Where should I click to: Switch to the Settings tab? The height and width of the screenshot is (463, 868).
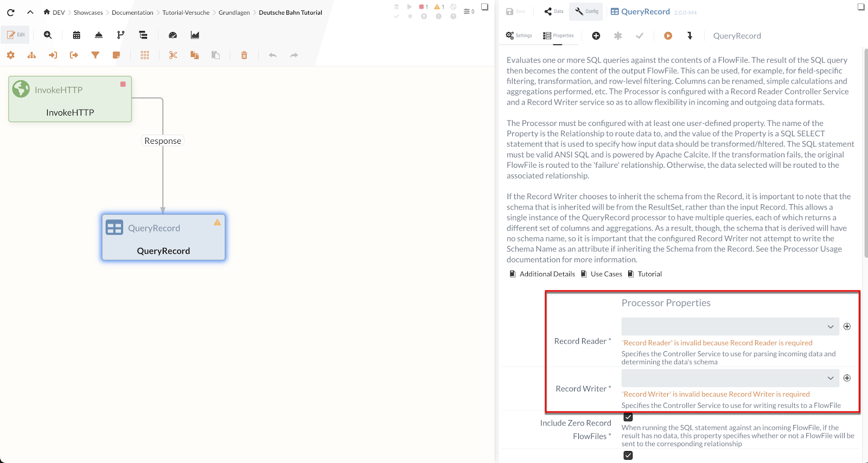(519, 36)
